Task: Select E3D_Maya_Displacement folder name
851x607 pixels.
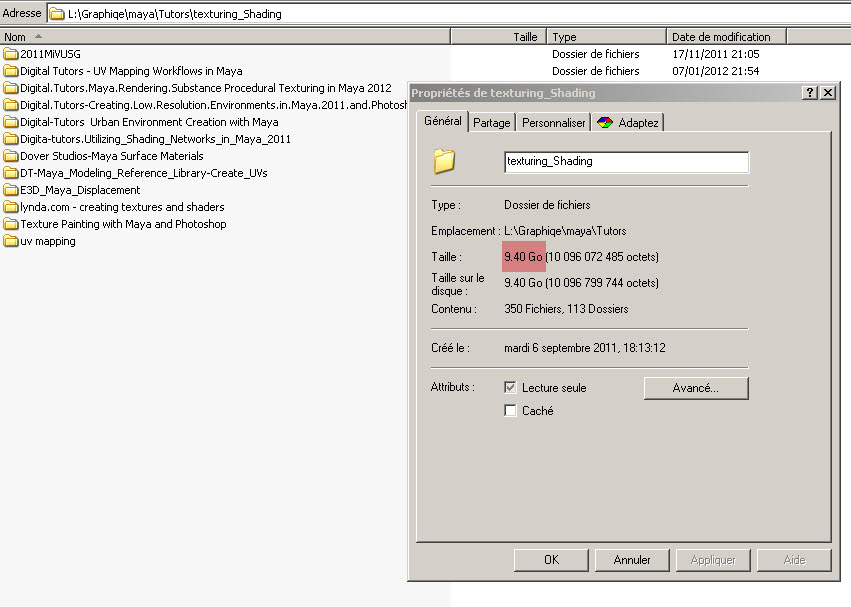Action: coord(80,190)
